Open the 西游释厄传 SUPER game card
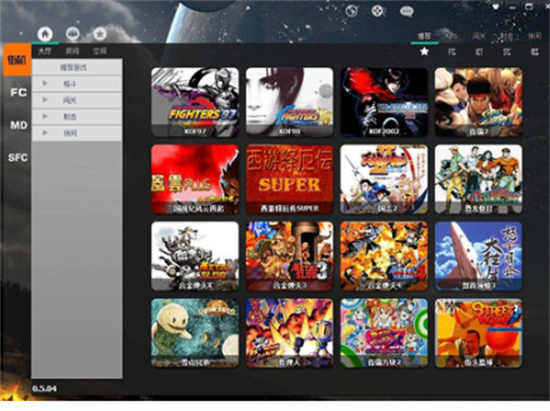 (x=289, y=179)
